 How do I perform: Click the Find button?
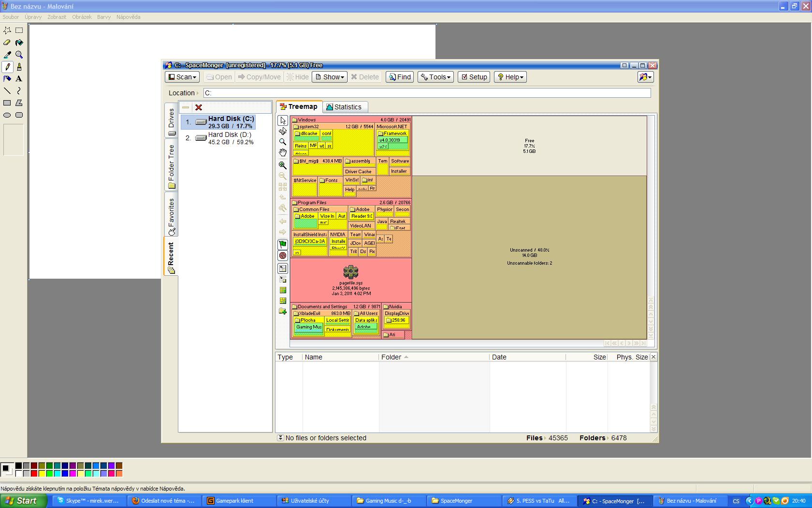(400, 77)
